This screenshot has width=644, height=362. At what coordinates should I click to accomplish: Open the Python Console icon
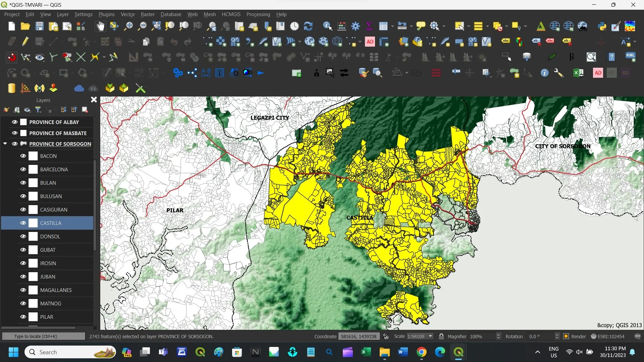pyautogui.click(x=602, y=26)
